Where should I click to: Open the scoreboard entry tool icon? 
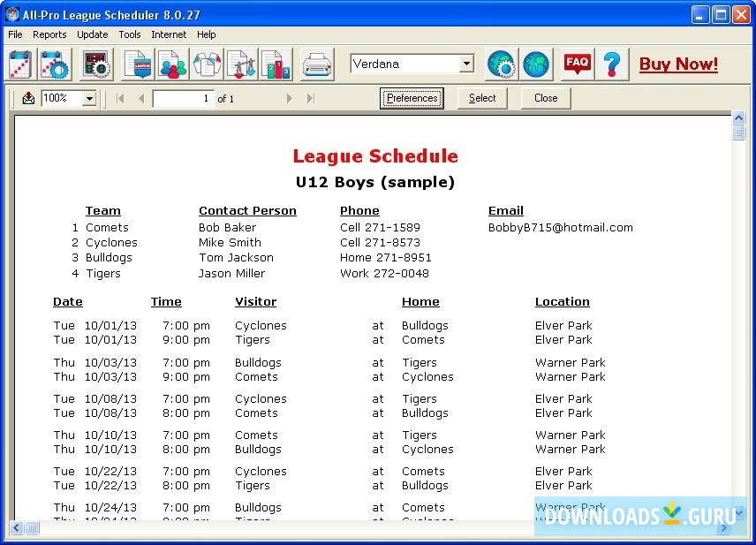coord(95,64)
